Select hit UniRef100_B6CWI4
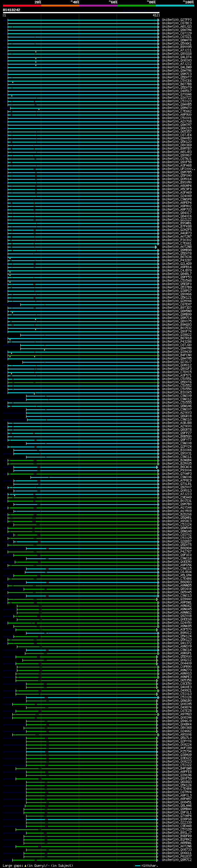 pyautogui.click(x=177, y=467)
